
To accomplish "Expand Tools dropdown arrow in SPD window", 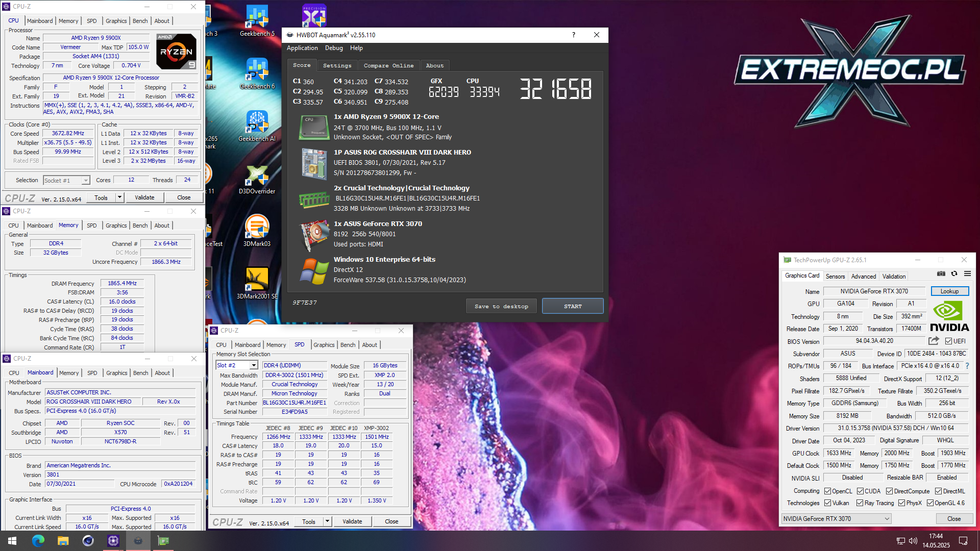I will (327, 521).
